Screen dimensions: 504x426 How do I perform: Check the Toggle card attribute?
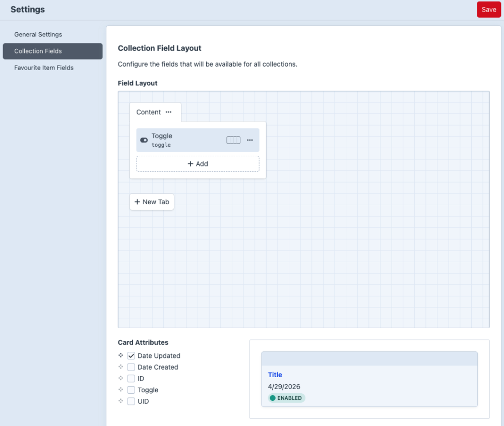[x=131, y=390]
